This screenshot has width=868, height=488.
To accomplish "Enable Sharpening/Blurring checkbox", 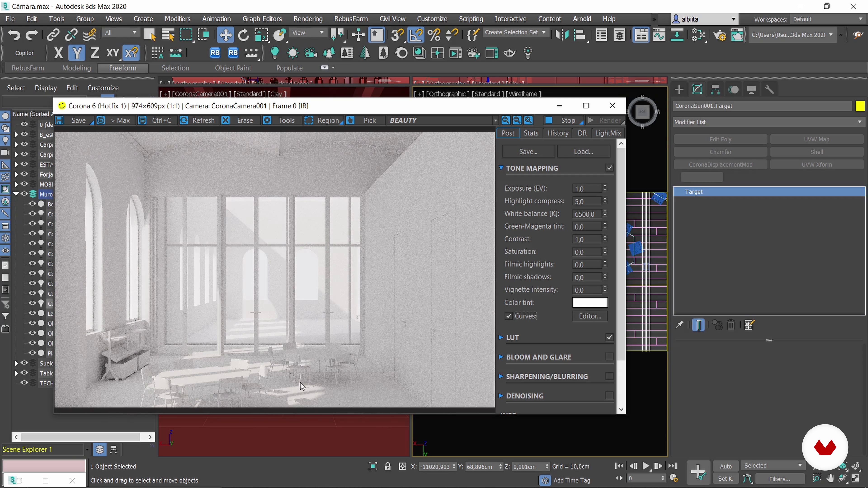I will click(609, 376).
